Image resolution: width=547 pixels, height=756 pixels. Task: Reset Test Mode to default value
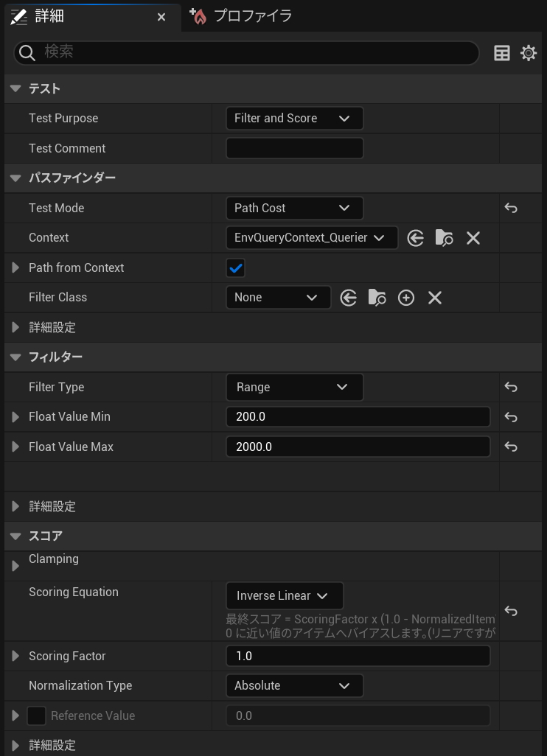click(x=511, y=209)
